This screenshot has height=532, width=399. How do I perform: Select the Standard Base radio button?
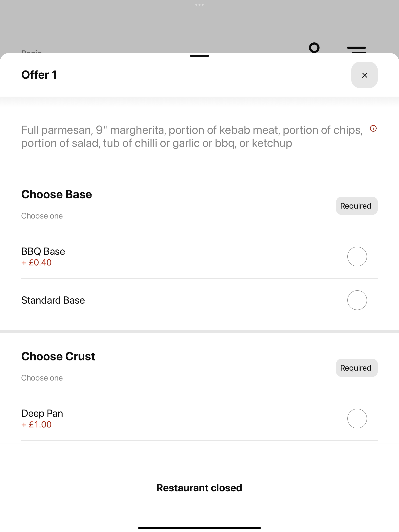[x=357, y=300]
